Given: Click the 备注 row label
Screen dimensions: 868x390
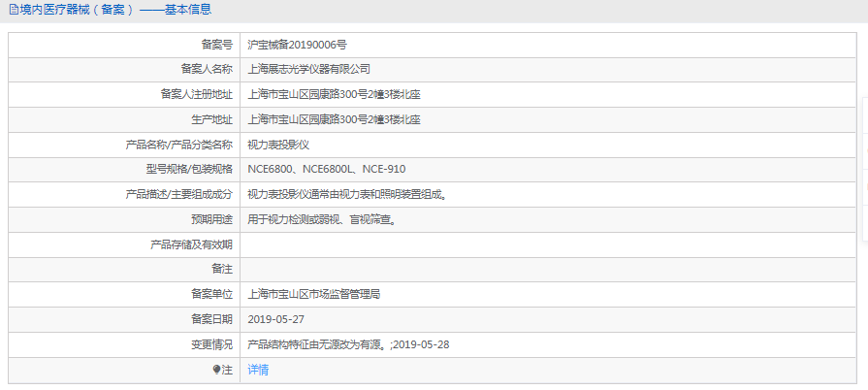Looking at the screenshot, I should [222, 270].
